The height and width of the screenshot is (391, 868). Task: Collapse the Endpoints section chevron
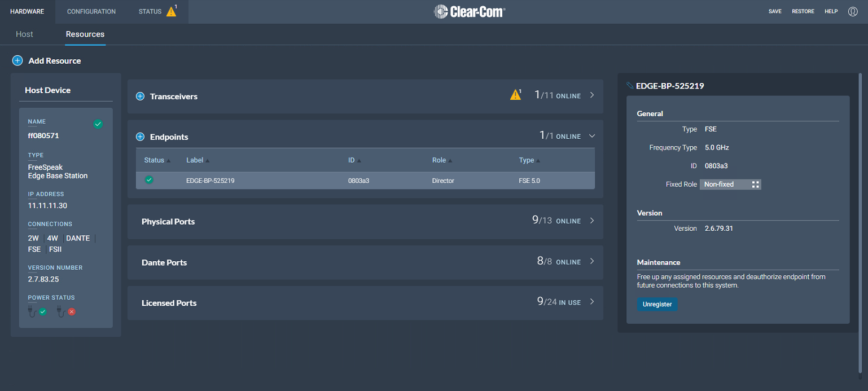click(x=592, y=136)
